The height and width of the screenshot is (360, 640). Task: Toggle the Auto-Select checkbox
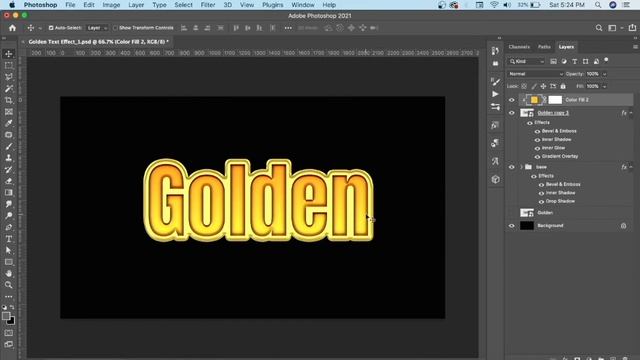coord(51,28)
